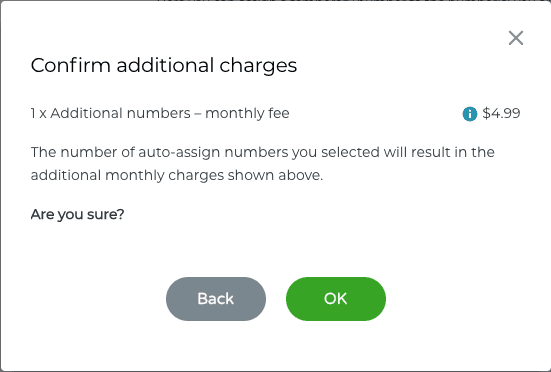Return to number selection via Back

(216, 299)
